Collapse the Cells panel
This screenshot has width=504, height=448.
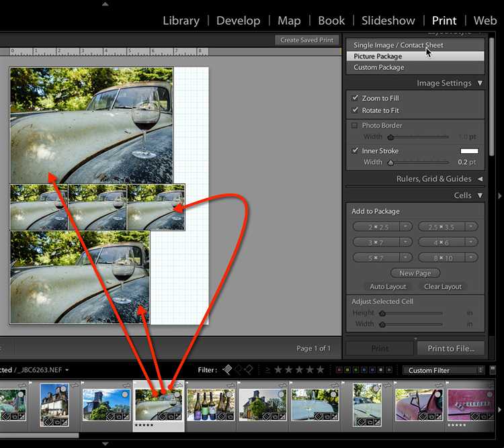[480, 195]
